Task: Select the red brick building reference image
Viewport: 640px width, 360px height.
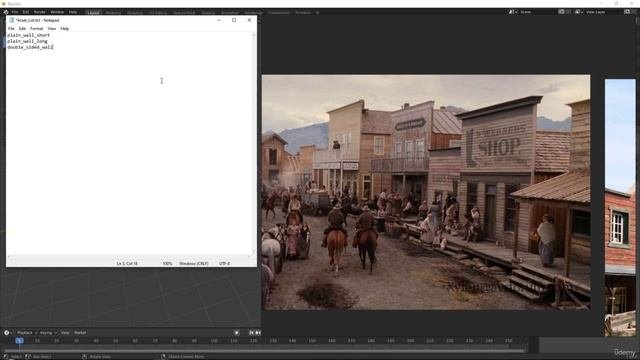Action: 620,207
